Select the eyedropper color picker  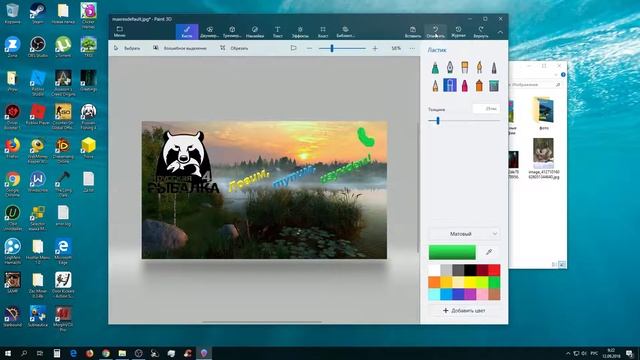pos(489,252)
